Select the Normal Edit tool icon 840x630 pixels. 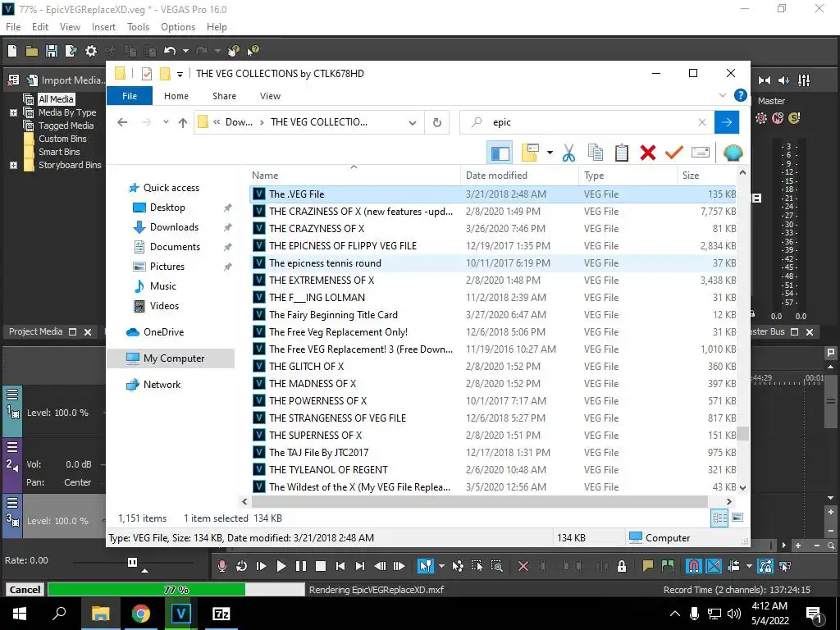426,566
